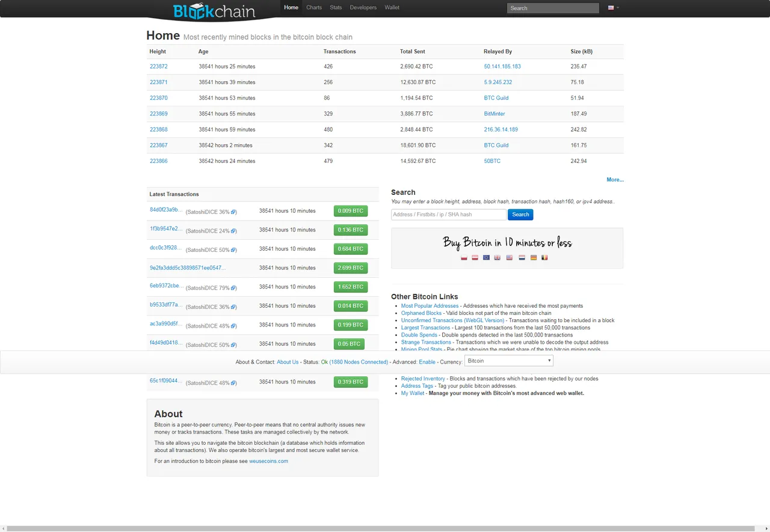This screenshot has width=770, height=532.
Task: Open the Currency dropdown set to Bitcoin
Action: tap(509, 361)
